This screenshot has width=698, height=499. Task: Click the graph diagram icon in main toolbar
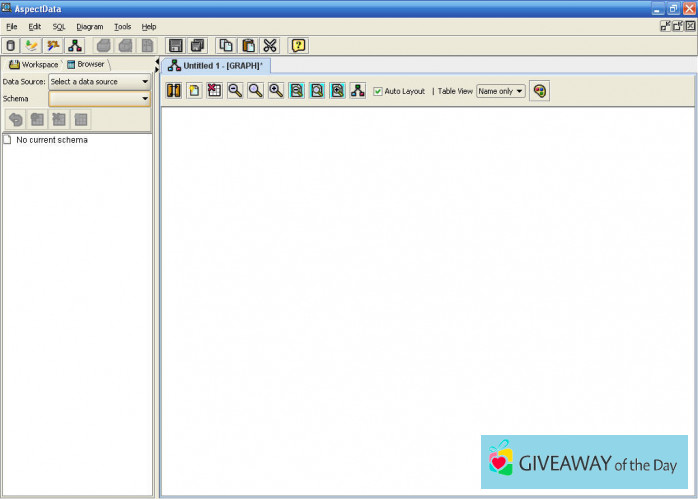(74, 45)
